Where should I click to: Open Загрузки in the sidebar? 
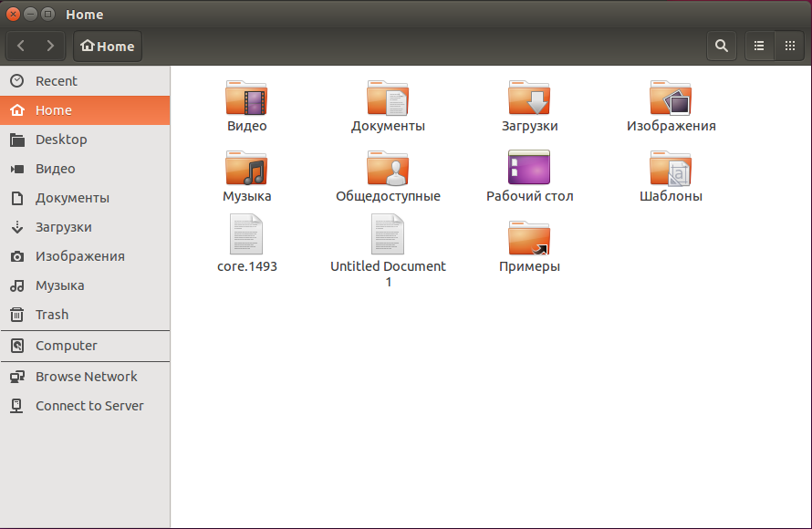(x=85, y=227)
